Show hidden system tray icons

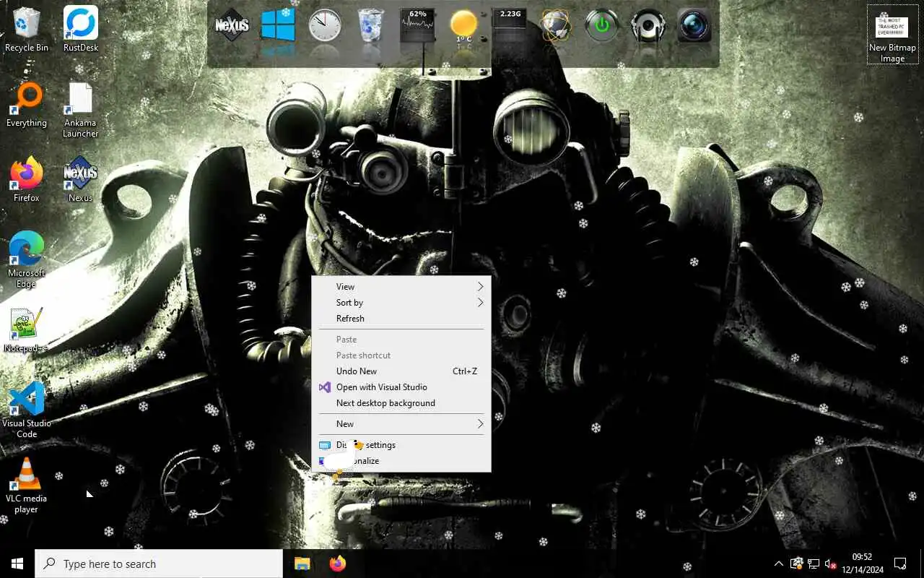pyautogui.click(x=778, y=564)
